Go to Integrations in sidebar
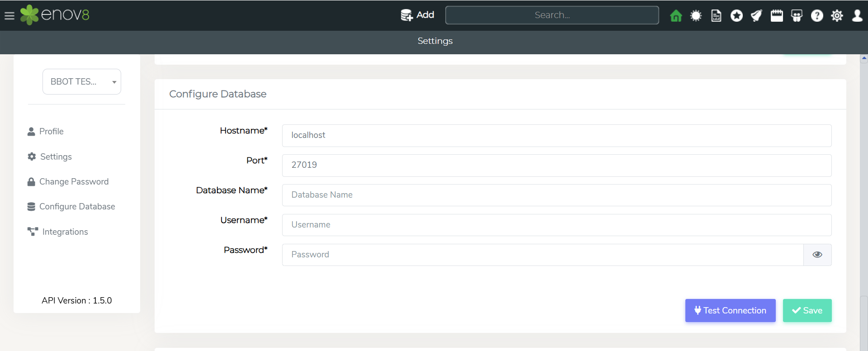The height and width of the screenshot is (351, 868). tap(65, 232)
